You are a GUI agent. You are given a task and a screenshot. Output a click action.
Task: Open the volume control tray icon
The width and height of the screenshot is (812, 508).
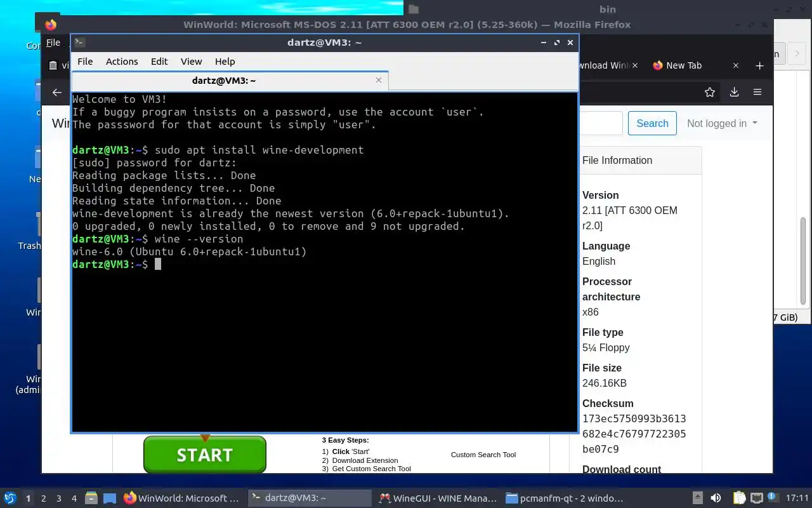click(x=716, y=498)
